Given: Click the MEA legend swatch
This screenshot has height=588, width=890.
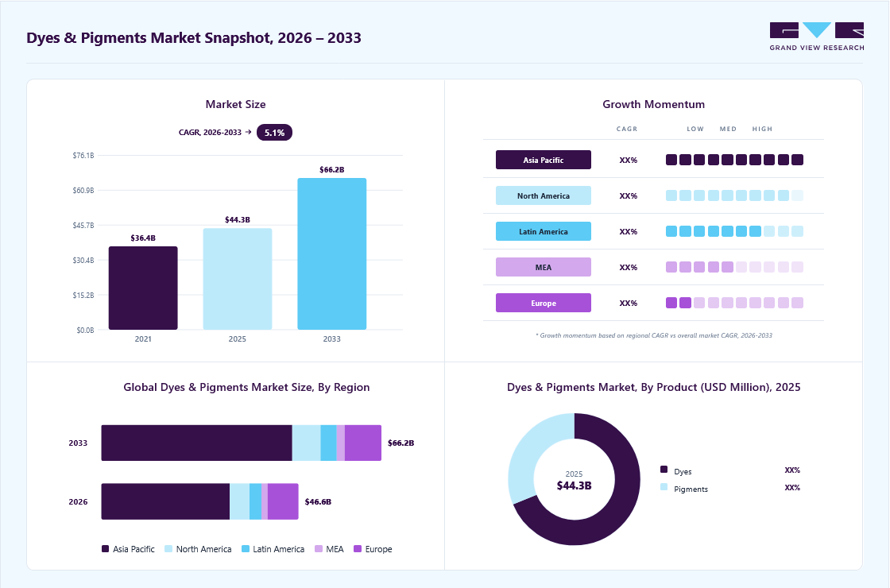Looking at the screenshot, I should (x=319, y=549).
